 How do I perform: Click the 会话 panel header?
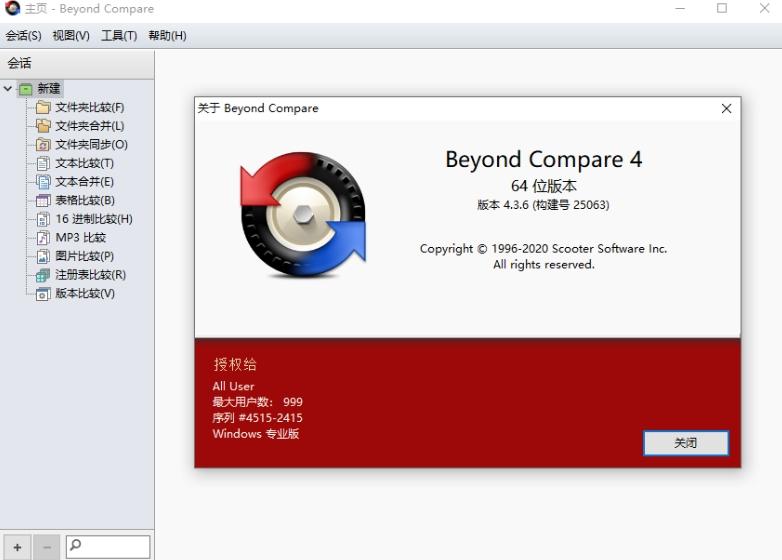click(x=77, y=63)
